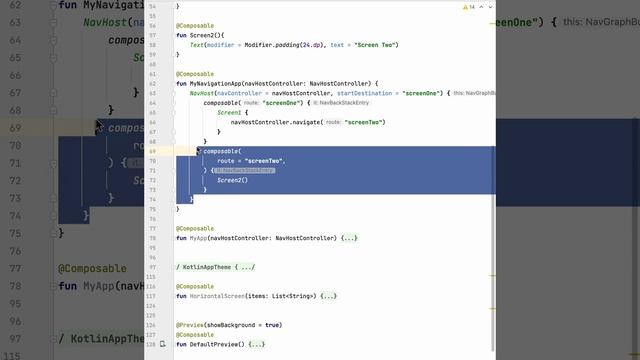Click the middle warning stripe mark near line 115
Screen dimensions: 640x360
tap(493, 276)
